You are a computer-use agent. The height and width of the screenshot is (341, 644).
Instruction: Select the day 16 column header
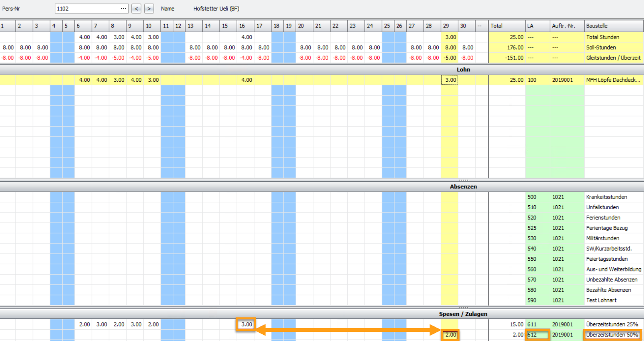[x=245, y=26]
